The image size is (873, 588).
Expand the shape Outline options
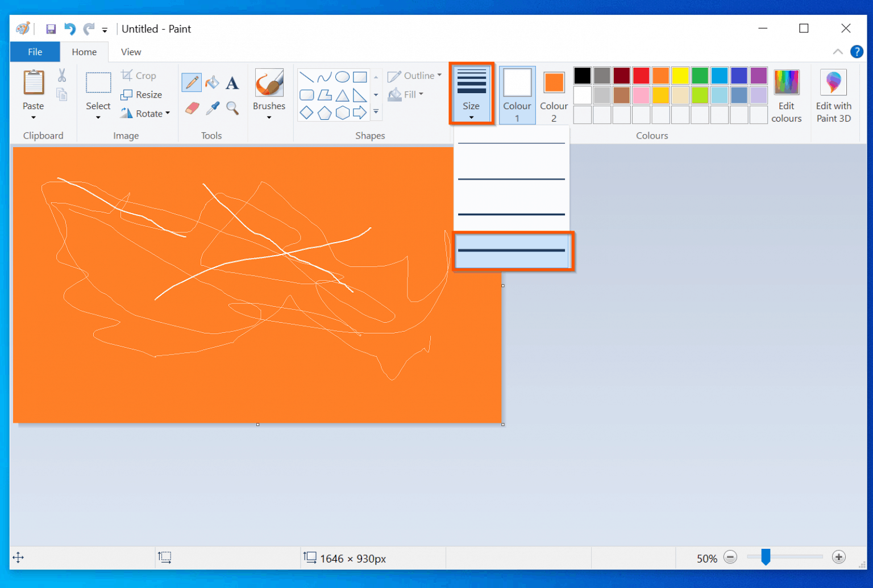tap(440, 75)
